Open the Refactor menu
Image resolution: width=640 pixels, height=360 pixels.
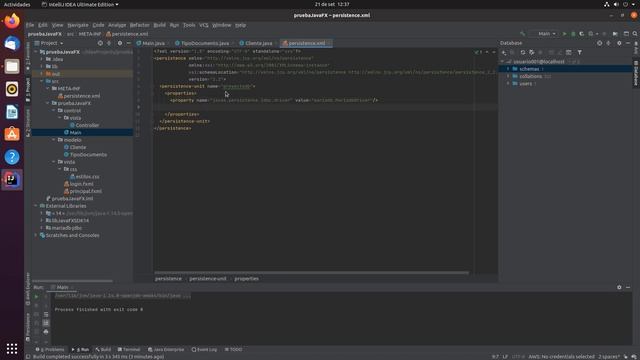tap(140, 25)
